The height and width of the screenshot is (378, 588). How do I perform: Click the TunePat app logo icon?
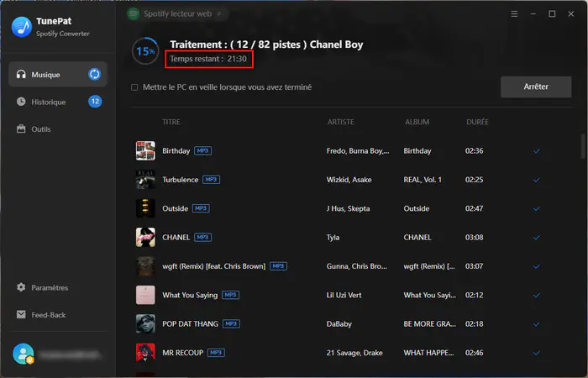coord(22,27)
